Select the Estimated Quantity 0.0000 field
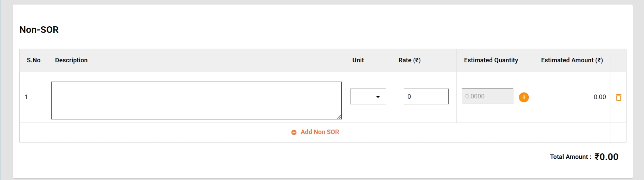 tap(487, 96)
